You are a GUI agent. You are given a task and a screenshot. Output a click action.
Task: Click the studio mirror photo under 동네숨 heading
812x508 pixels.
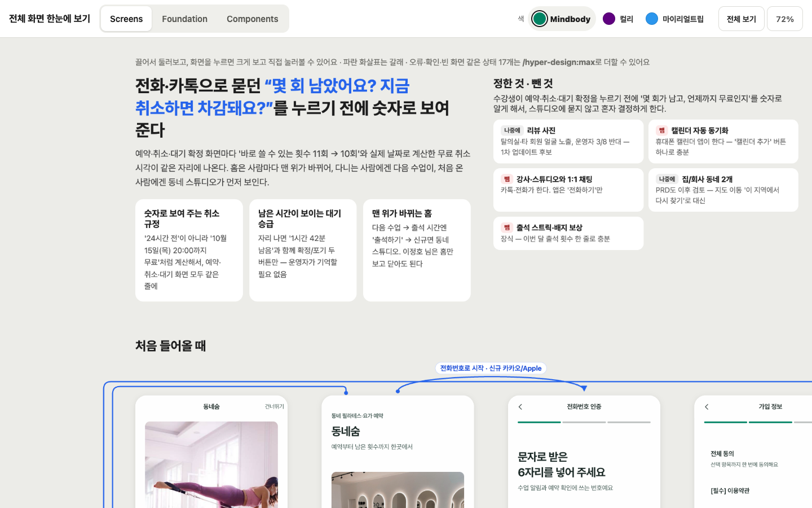pos(398,490)
